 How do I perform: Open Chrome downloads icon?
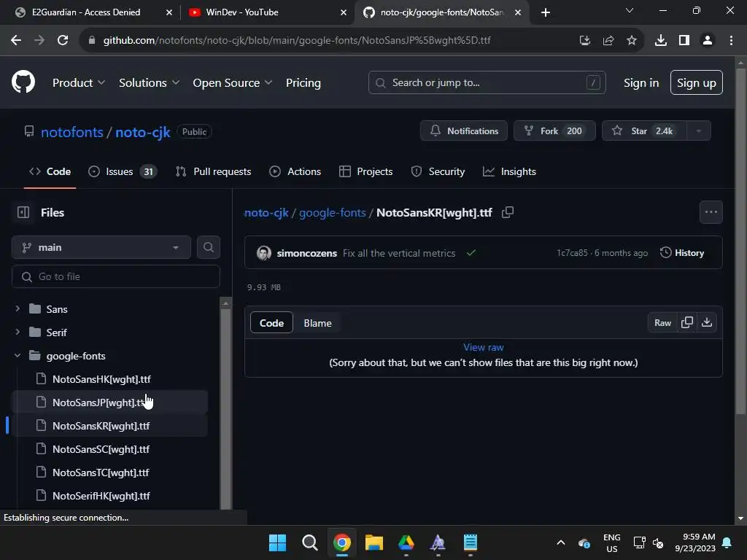tap(661, 41)
